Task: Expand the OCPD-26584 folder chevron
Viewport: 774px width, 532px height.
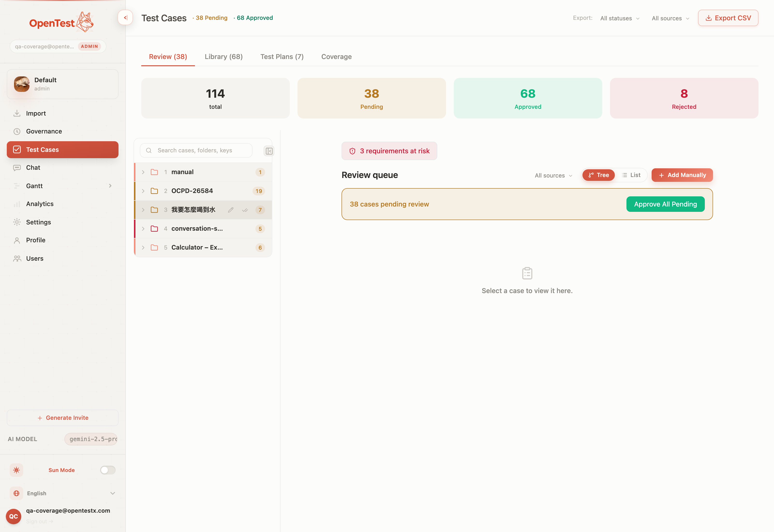Action: pyautogui.click(x=143, y=191)
